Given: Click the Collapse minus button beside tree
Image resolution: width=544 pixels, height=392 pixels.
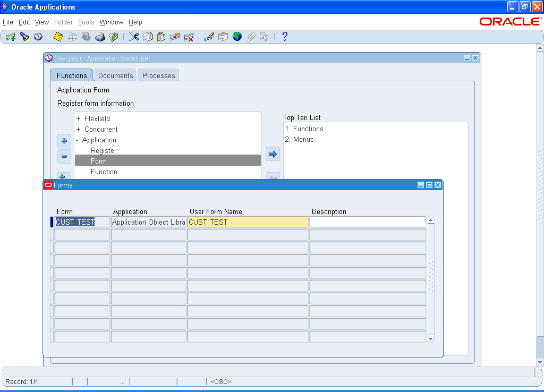Looking at the screenshot, I should [x=64, y=157].
